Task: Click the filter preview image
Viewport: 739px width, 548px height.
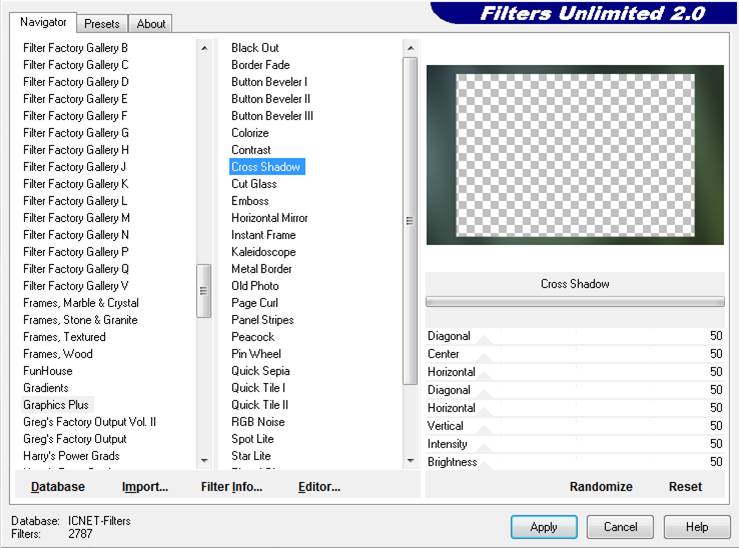Action: [x=574, y=155]
